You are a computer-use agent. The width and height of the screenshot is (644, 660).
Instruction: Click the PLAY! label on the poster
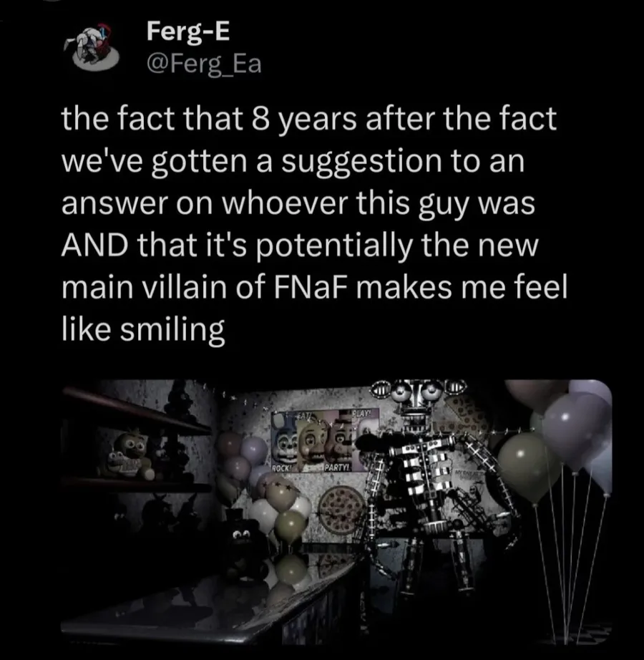point(363,412)
